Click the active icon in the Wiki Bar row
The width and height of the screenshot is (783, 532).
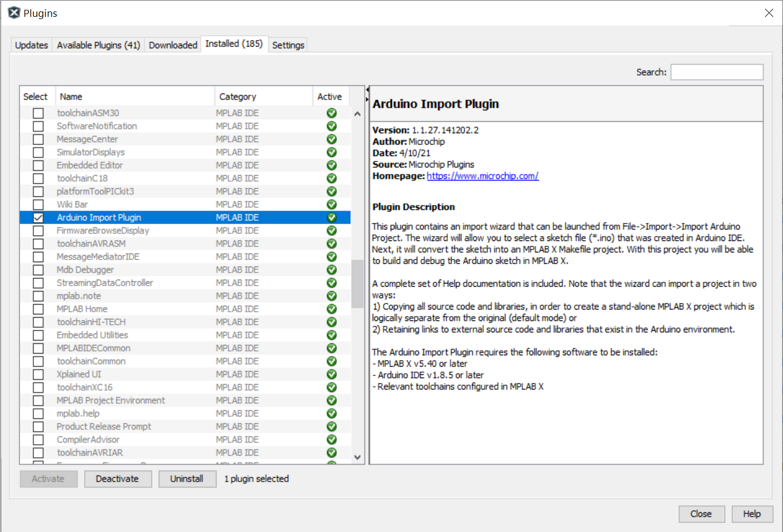pos(331,205)
